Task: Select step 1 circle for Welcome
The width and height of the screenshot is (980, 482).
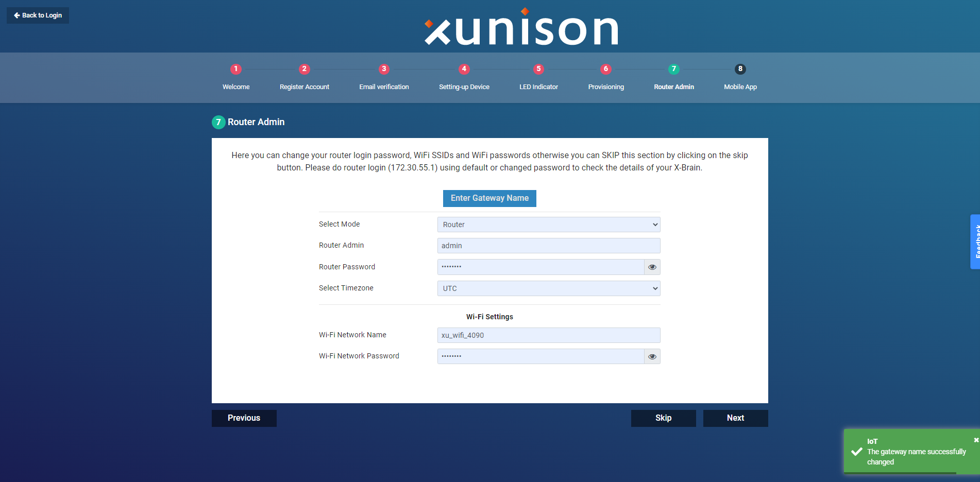Action: click(236, 69)
